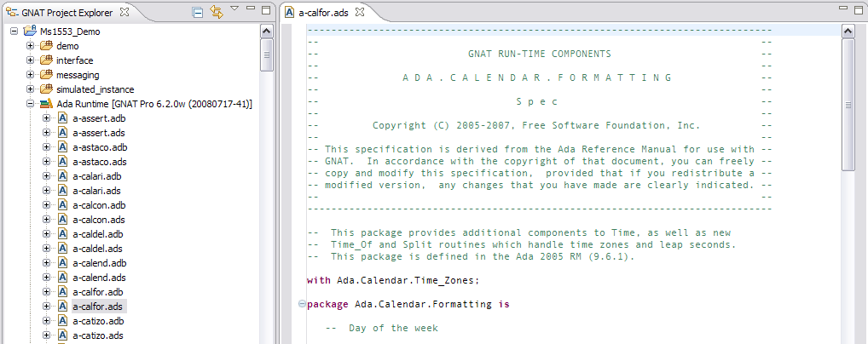The height and width of the screenshot is (344, 868).
Task: Expand the demo folder
Action: pyautogui.click(x=31, y=46)
